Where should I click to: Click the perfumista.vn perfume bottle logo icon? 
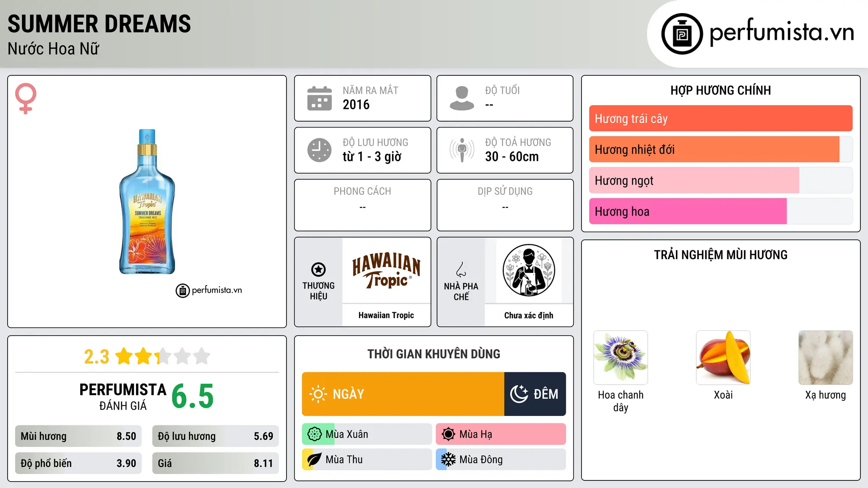tap(682, 34)
